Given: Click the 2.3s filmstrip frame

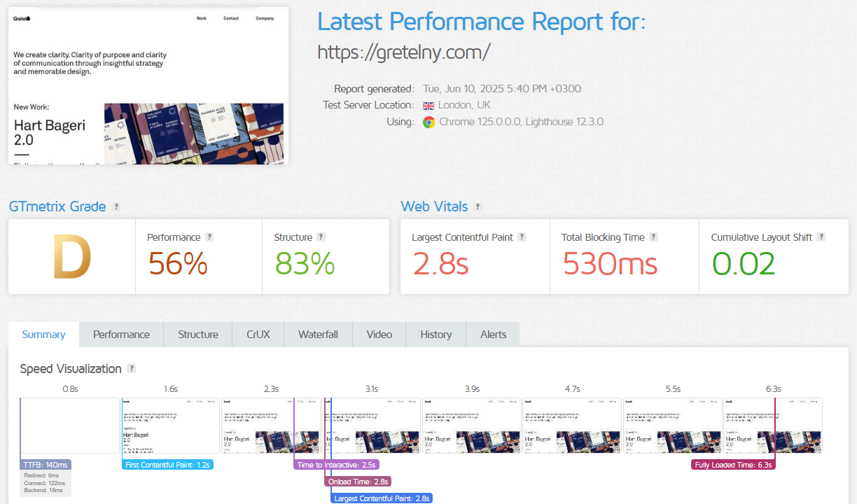Looking at the screenshot, I should pos(270,426).
